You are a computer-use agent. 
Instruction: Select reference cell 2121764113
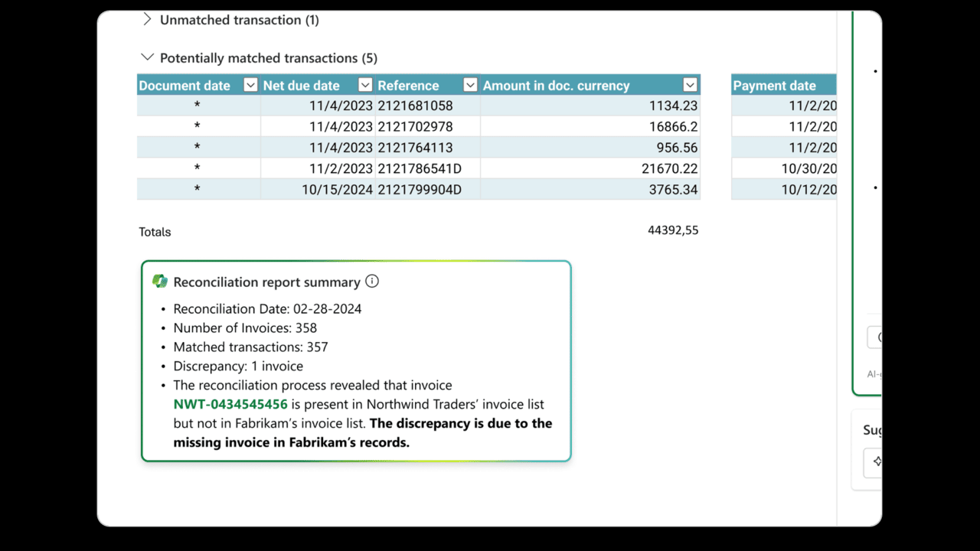(x=428, y=148)
